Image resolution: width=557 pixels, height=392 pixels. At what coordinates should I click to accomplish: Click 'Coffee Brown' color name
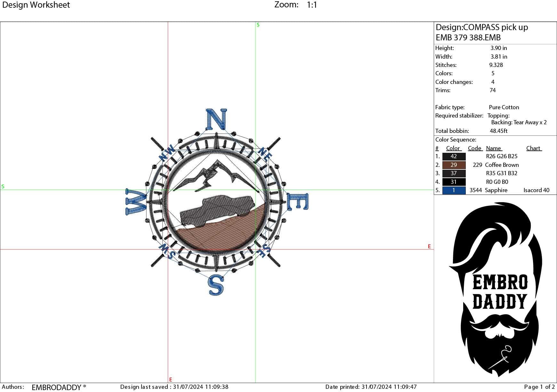click(x=502, y=165)
